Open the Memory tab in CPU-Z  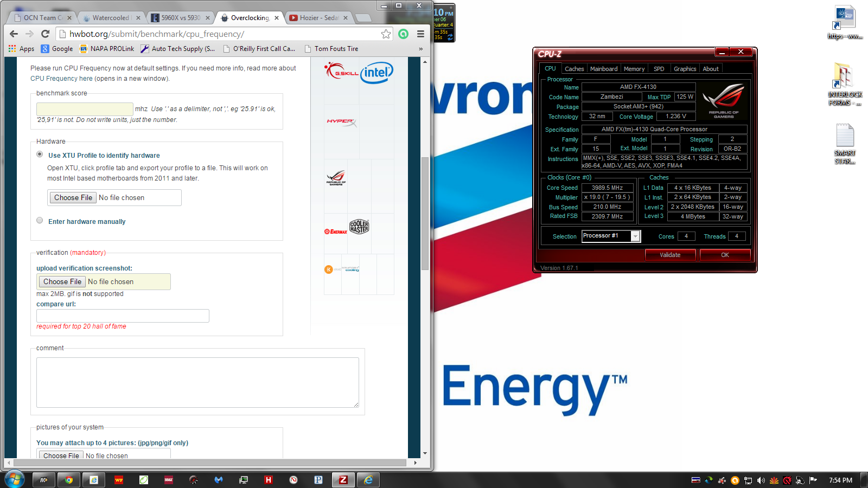tap(634, 69)
